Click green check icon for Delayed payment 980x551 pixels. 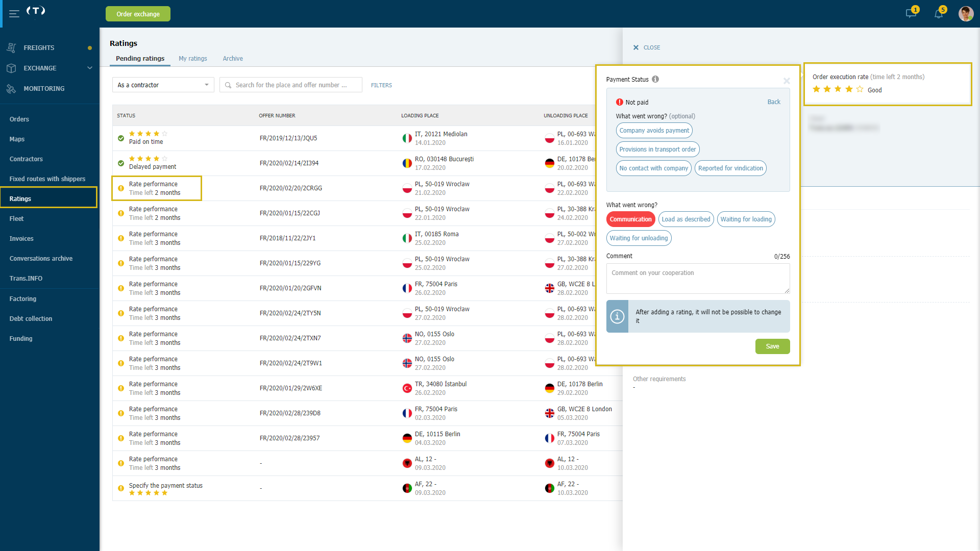pyautogui.click(x=121, y=163)
